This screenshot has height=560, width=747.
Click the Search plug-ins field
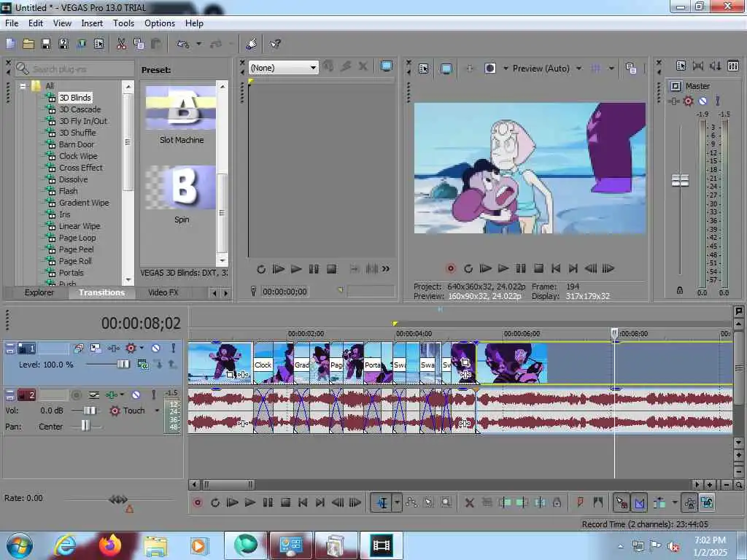tap(74, 69)
